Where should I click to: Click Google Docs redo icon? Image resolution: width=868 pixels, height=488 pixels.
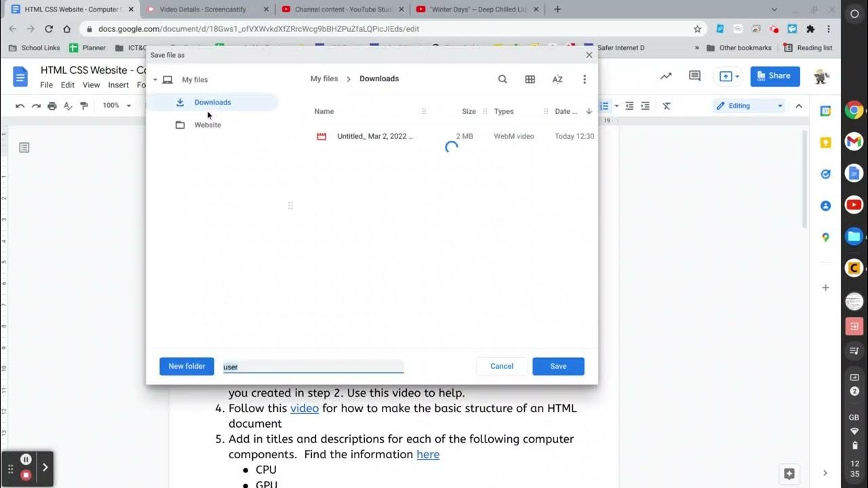coord(36,106)
